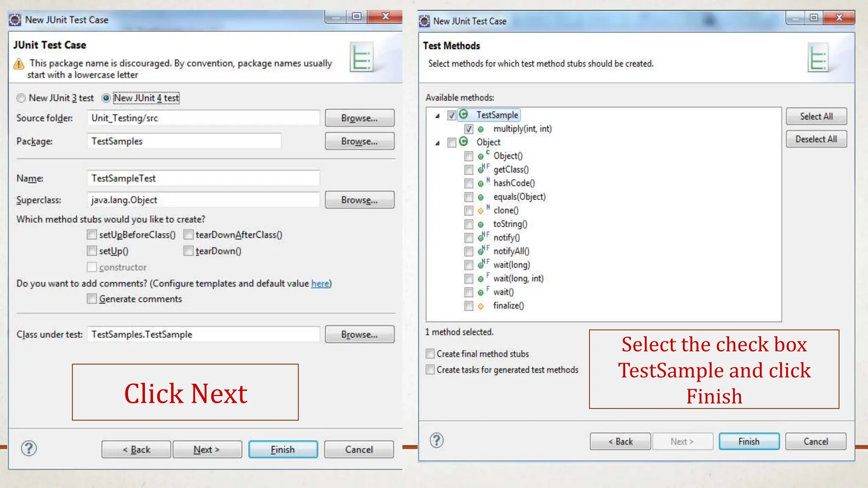Click the help question mark icon in left dialog
The height and width of the screenshot is (488, 868).
pos(29,448)
